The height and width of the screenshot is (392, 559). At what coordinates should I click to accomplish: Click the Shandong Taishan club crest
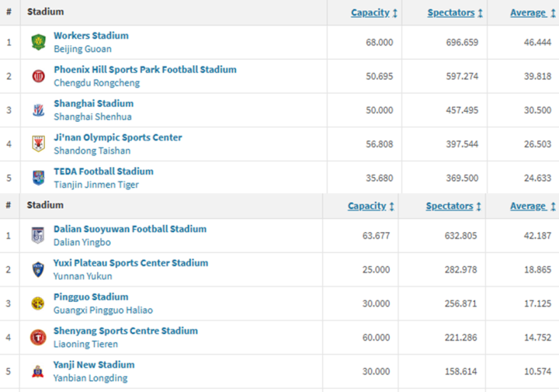coord(38,144)
